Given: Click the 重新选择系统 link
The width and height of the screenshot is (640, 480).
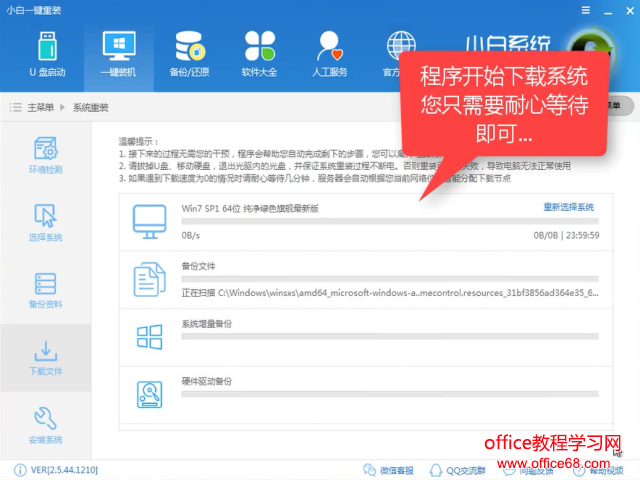Looking at the screenshot, I should pos(569,207).
